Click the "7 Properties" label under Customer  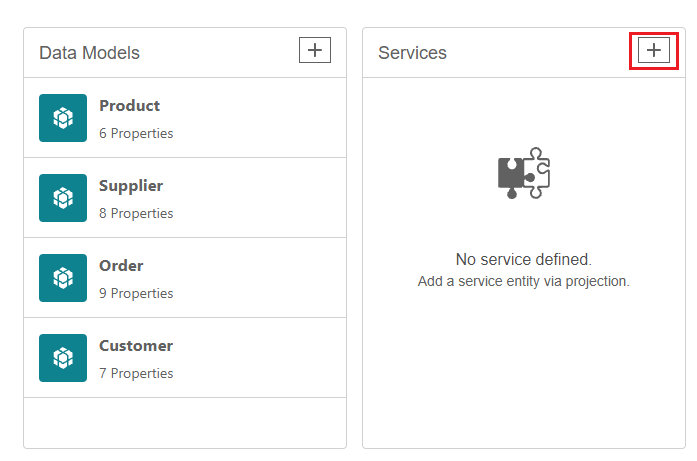pos(136,373)
